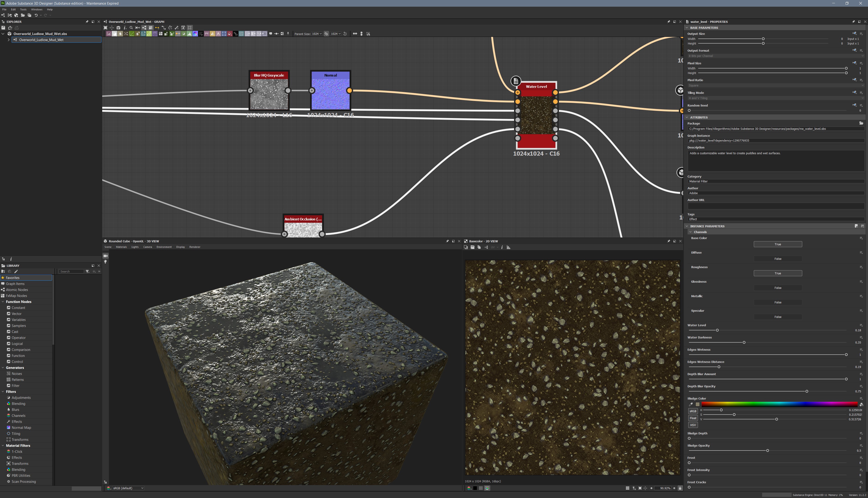Collapse the ATTRIBUTES section

687,117
